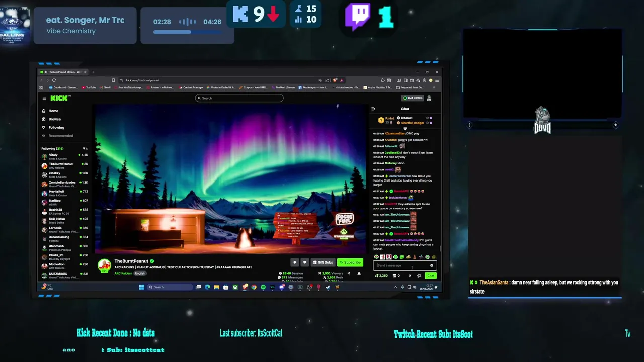Open the Kick hamburger menu
This screenshot has height=362, width=644.
[x=44, y=98]
